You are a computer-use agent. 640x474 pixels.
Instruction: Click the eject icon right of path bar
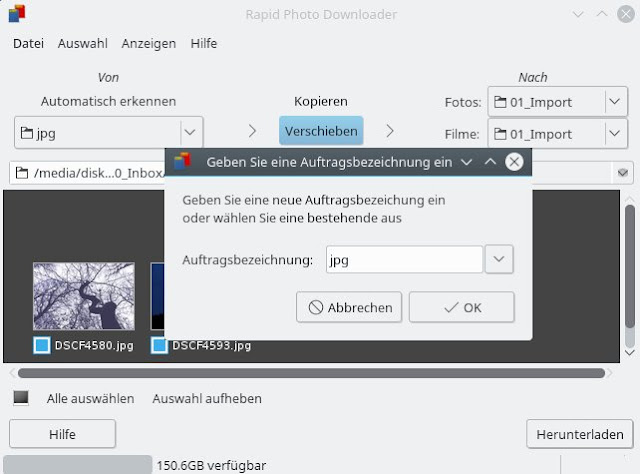(623, 173)
